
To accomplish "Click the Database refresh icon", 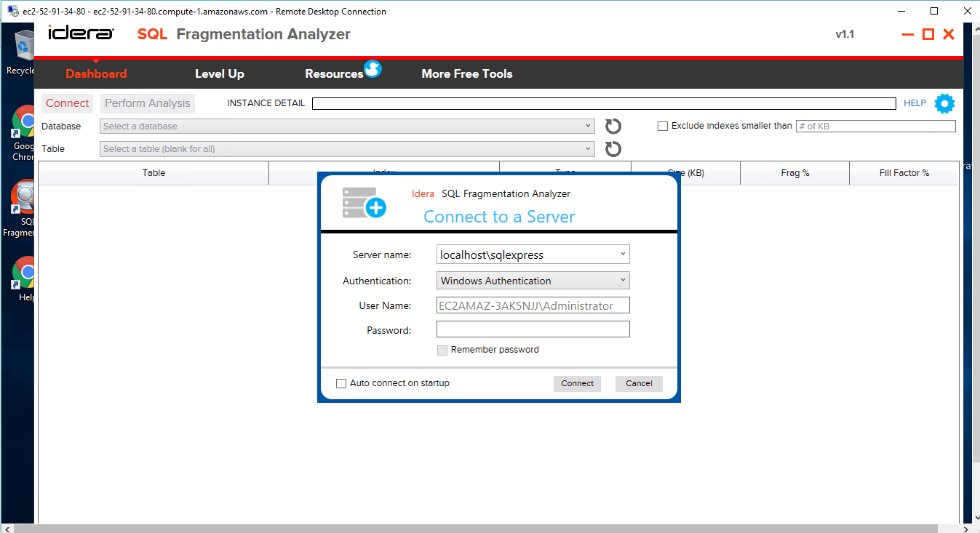I will 613,127.
